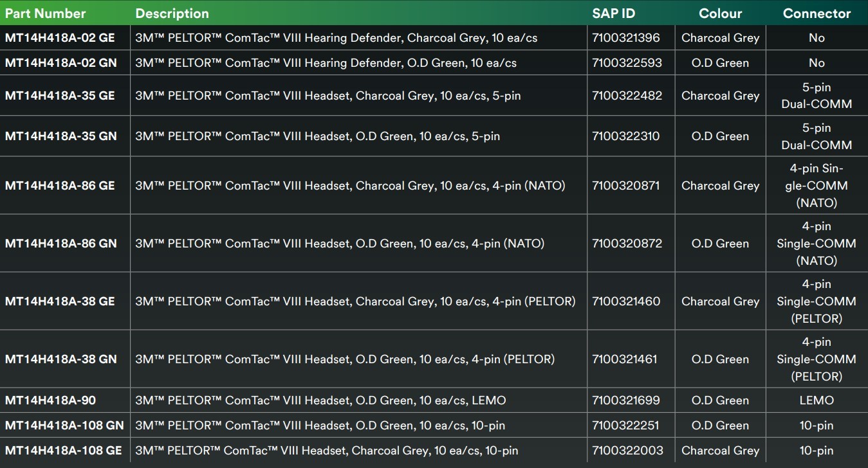Viewport: 868px width, 468px height.
Task: Click the Part Number column header
Action: (x=45, y=14)
